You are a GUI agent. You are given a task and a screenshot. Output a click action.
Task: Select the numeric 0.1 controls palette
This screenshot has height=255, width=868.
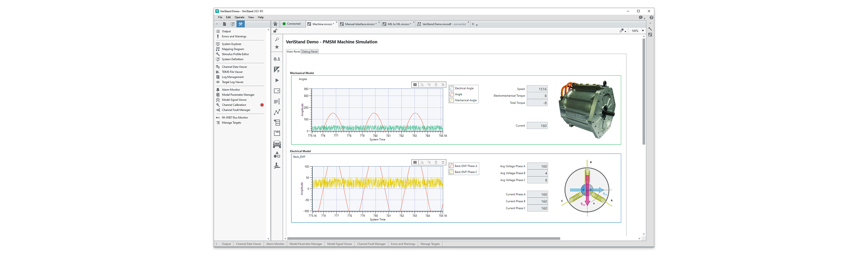(277, 59)
